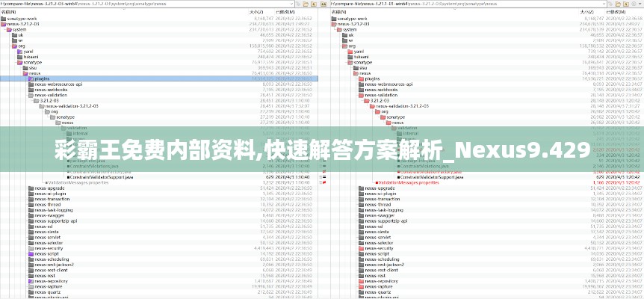644x299 pixels.
Task: Click the left pane folder path field
Action: click(149, 5)
